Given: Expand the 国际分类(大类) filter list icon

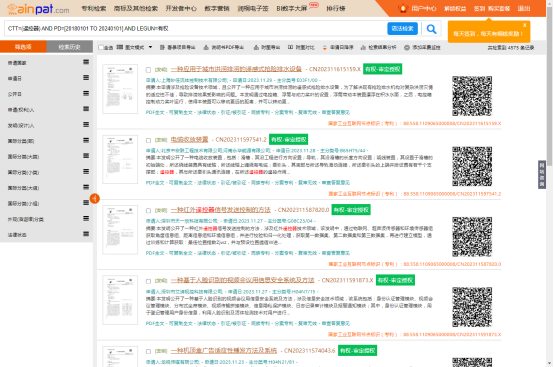Looking at the screenshot, I should click(86, 156).
